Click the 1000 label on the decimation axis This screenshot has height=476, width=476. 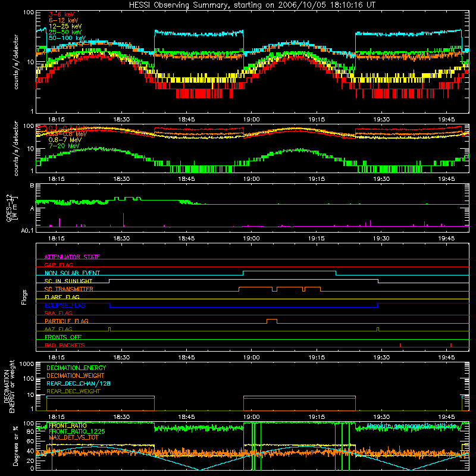[27, 364]
